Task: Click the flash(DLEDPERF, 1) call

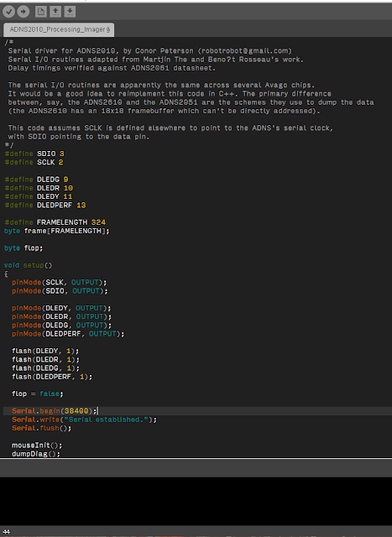Action: [52, 377]
